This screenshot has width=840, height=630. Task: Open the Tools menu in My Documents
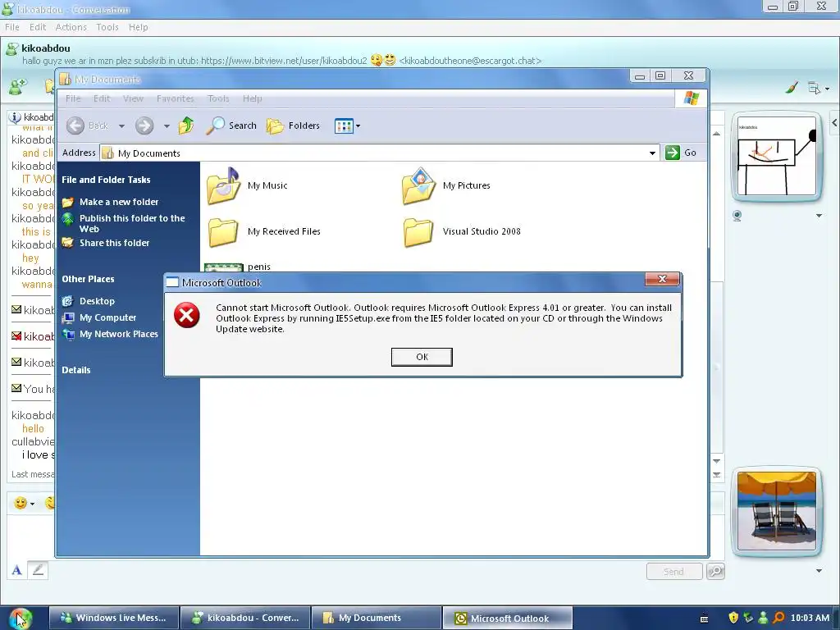tap(218, 98)
